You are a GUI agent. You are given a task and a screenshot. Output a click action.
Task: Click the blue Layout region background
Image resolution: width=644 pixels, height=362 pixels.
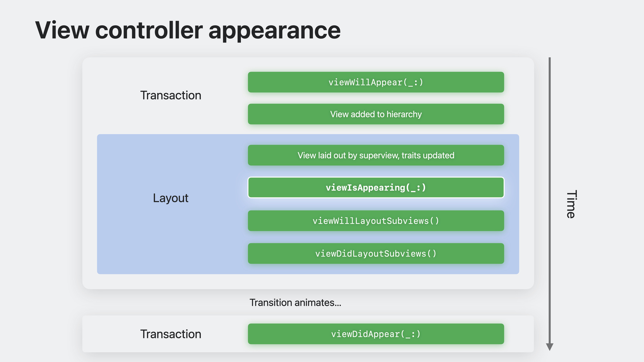click(x=172, y=243)
